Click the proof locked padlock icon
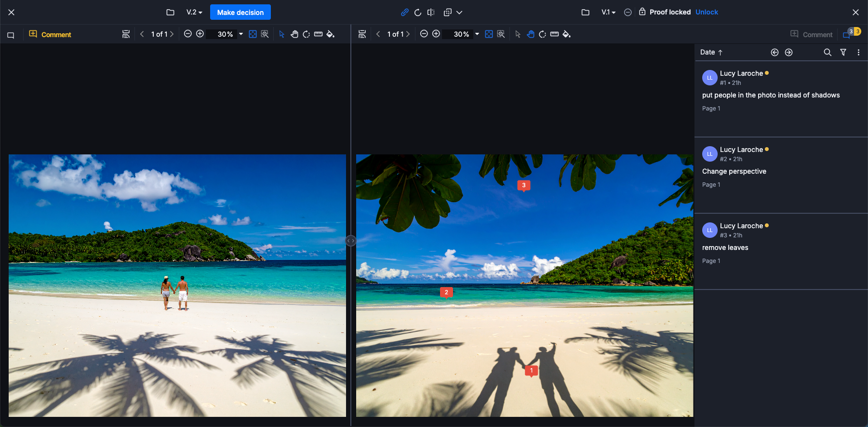Screen dimensions: 868x427 [x=642, y=12]
